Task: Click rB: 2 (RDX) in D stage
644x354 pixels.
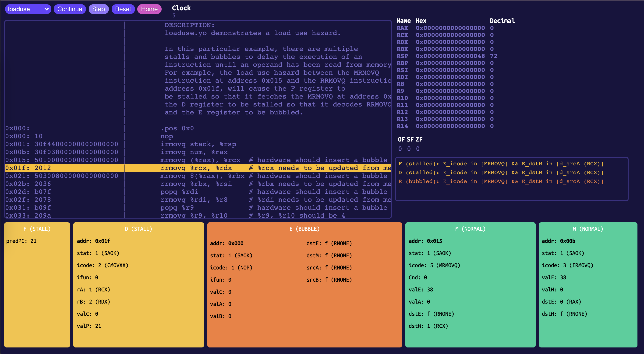Action: 93,302
